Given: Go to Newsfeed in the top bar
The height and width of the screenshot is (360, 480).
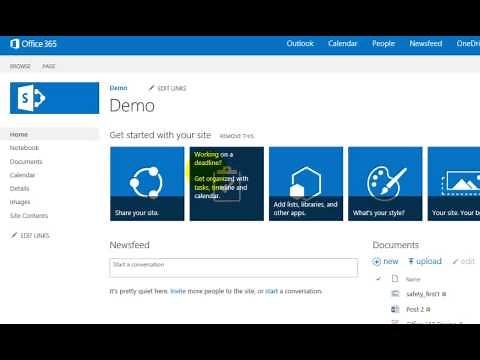Looking at the screenshot, I should (x=426, y=44).
